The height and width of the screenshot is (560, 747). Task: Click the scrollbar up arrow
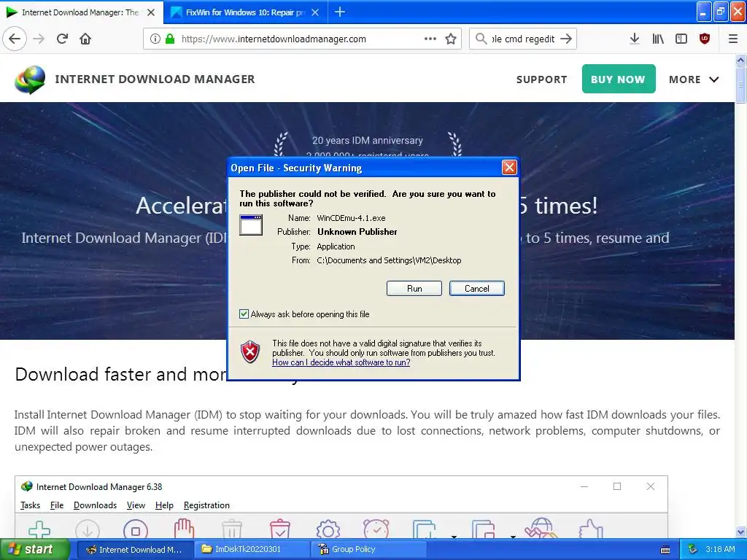pos(740,60)
